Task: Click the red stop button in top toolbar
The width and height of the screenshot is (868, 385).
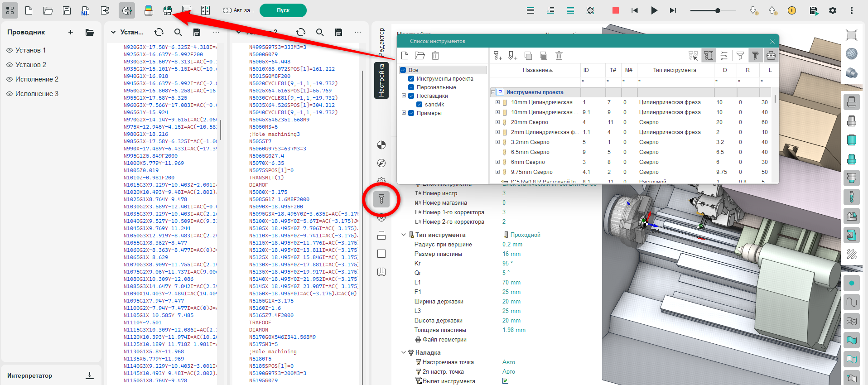Action: tap(615, 10)
